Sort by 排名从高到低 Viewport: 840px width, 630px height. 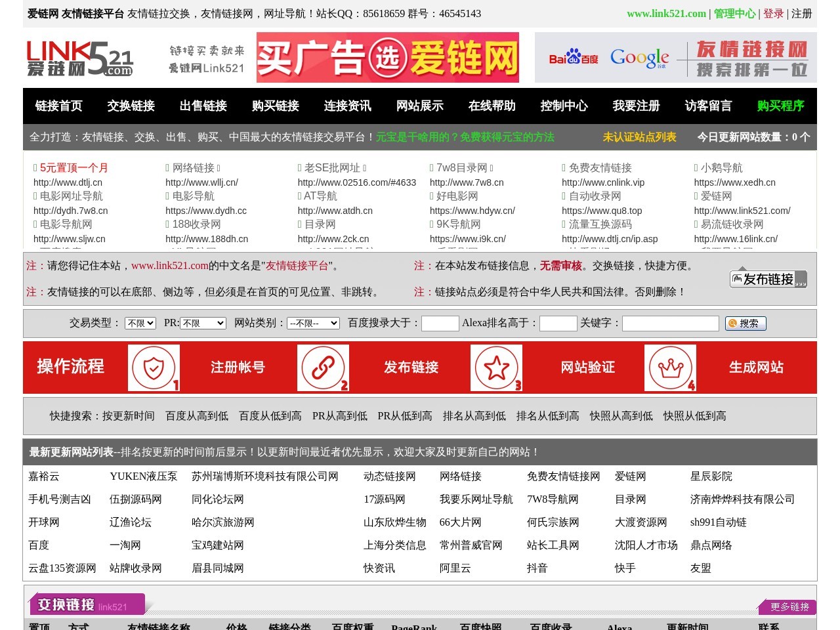(474, 416)
